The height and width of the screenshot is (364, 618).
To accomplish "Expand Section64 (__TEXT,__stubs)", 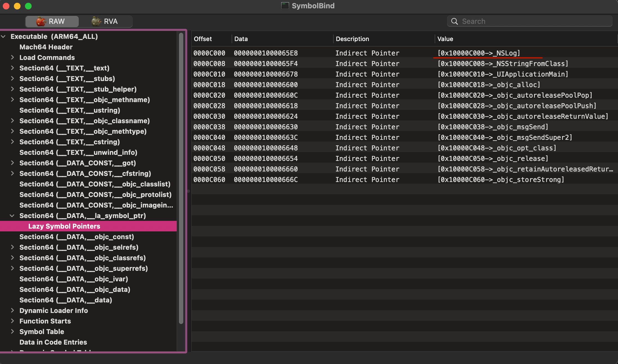I will (x=12, y=79).
